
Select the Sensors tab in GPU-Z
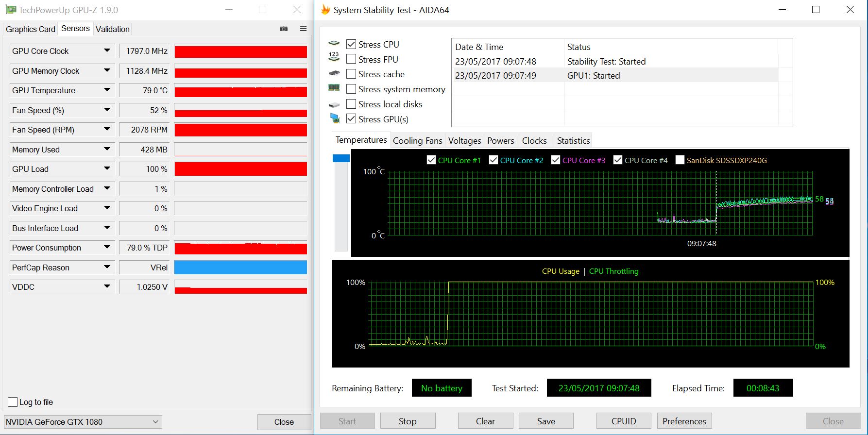click(75, 28)
